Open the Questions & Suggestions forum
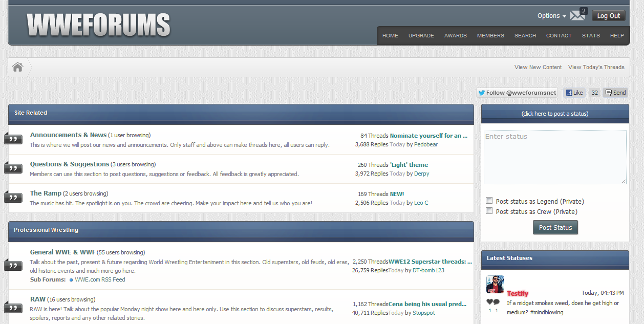 [x=70, y=164]
